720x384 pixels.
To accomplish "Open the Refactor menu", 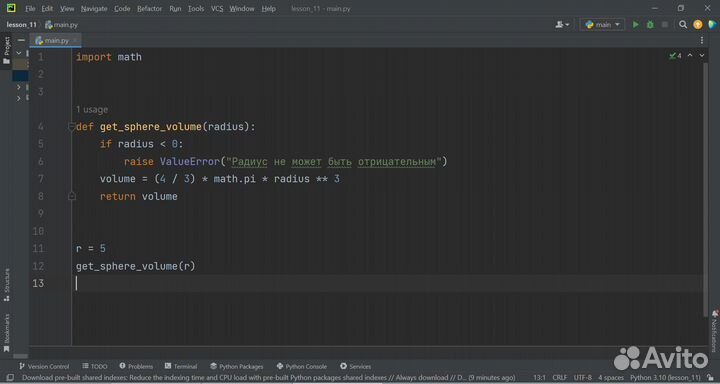I will [150, 8].
